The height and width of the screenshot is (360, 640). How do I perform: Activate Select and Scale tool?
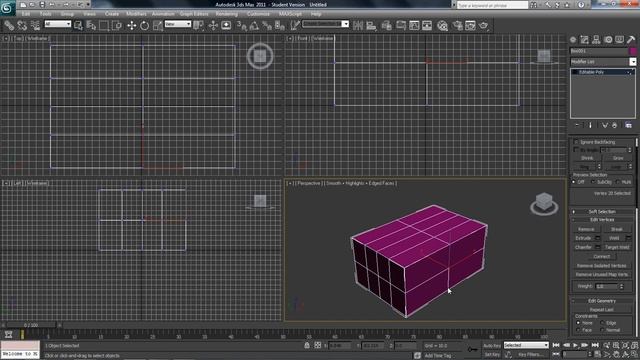point(158,26)
